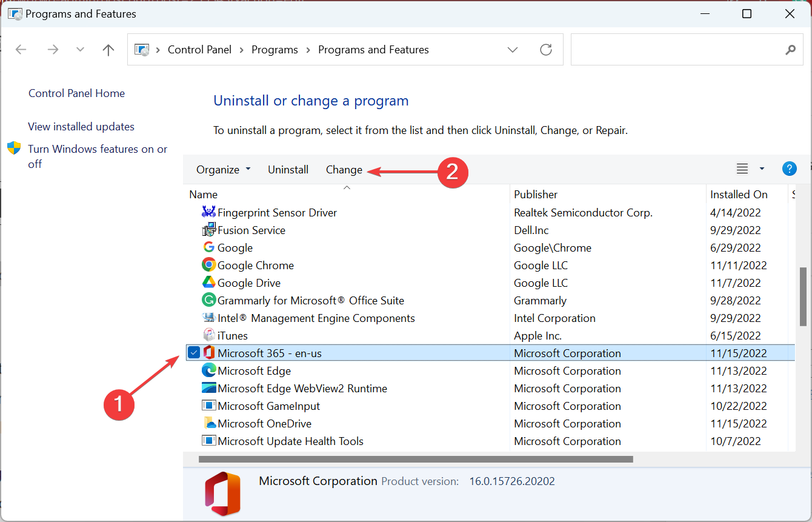
Task: Select the Fingerprint Sensor Driver row name
Action: point(277,213)
